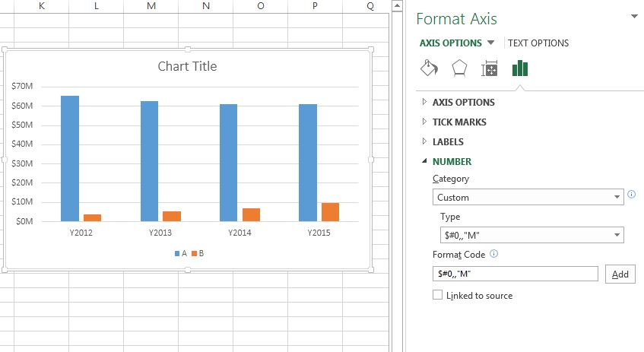Click the Add button for format code

click(x=620, y=274)
